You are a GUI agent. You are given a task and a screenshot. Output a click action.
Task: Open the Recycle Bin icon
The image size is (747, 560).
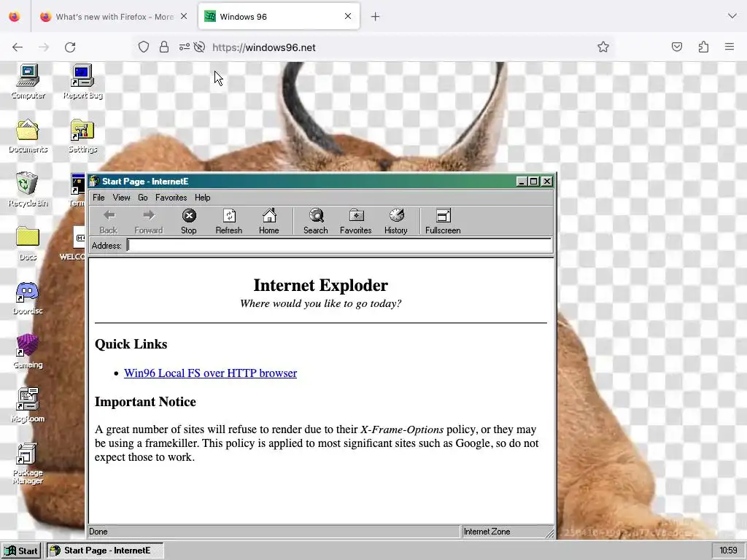coord(28,190)
